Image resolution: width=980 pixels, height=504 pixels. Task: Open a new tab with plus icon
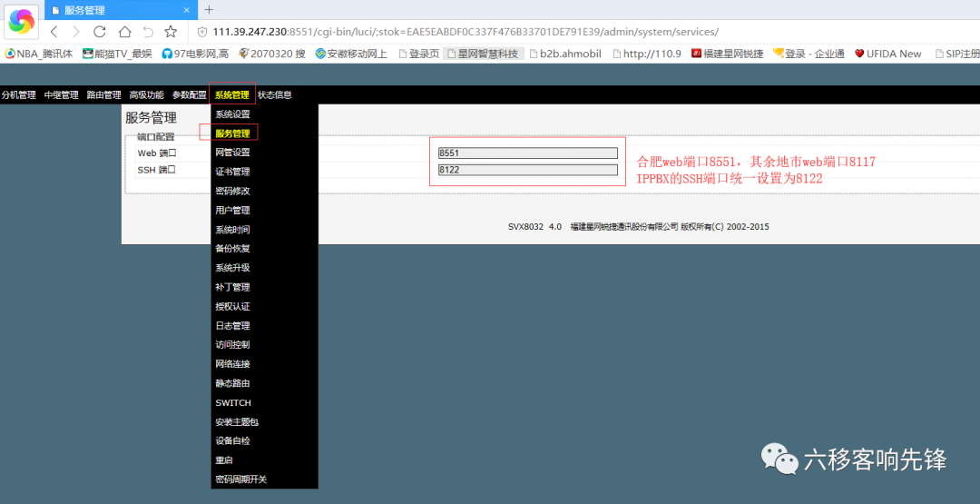[x=209, y=9]
